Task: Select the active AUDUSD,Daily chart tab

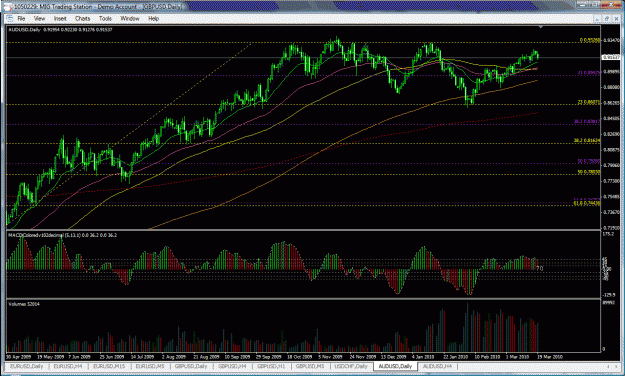Action: [x=395, y=366]
